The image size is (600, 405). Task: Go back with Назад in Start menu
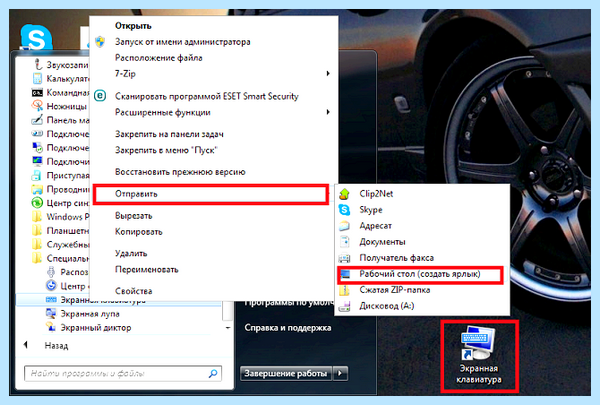(56, 346)
